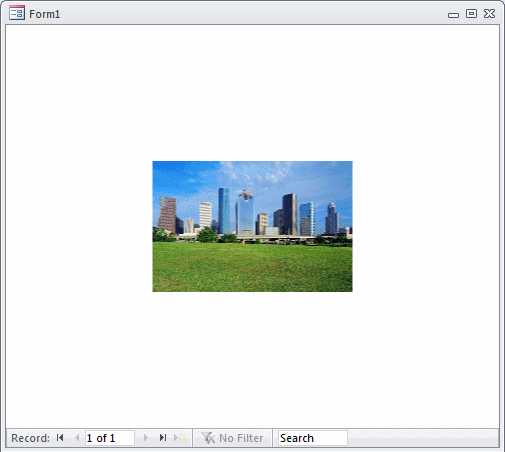Click the empty title bar area beside Form1
Viewport: 505px width, 452px height.
[x=253, y=14]
